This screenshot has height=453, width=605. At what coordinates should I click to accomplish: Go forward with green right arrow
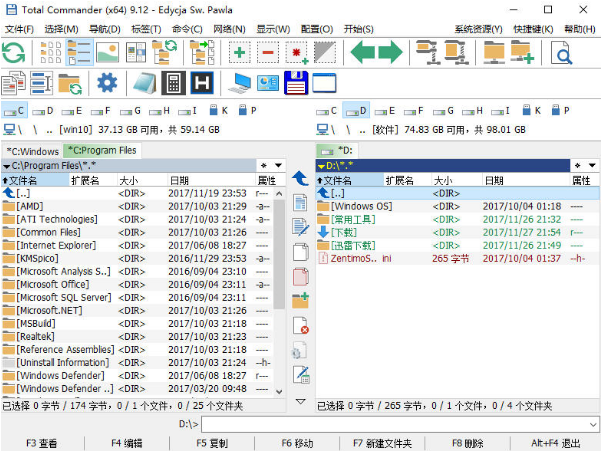pyautogui.click(x=390, y=52)
